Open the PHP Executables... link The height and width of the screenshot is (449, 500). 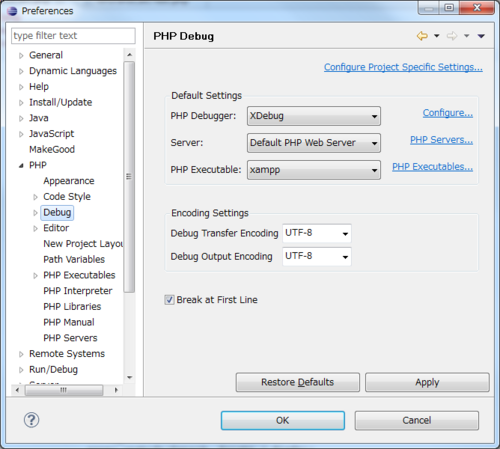(x=432, y=167)
